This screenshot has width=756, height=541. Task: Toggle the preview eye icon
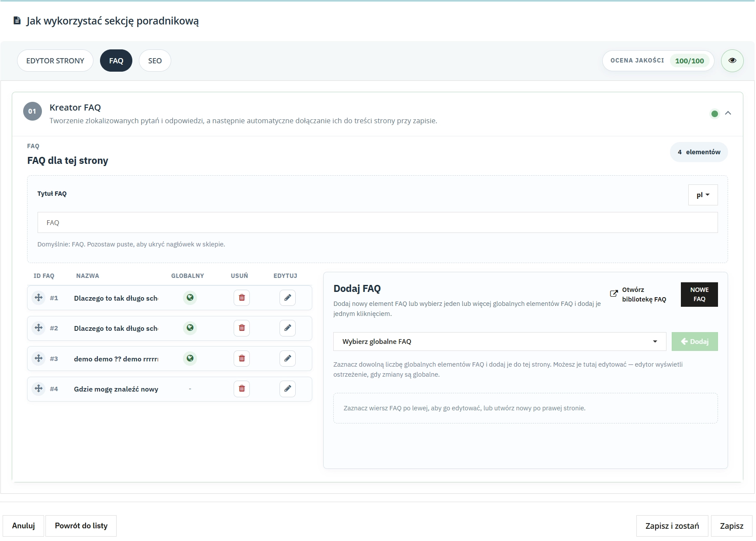(x=732, y=60)
